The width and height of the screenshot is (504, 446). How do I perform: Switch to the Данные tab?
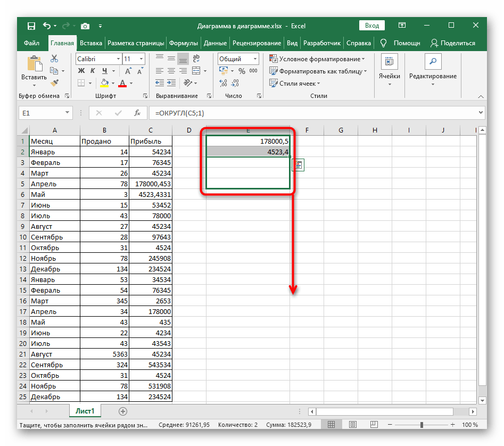click(215, 43)
